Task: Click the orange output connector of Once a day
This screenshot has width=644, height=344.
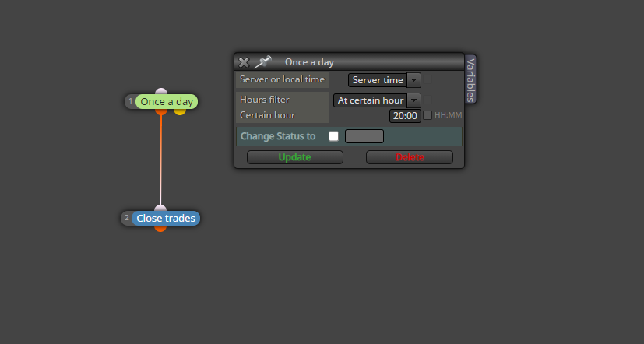Action: coord(161,111)
